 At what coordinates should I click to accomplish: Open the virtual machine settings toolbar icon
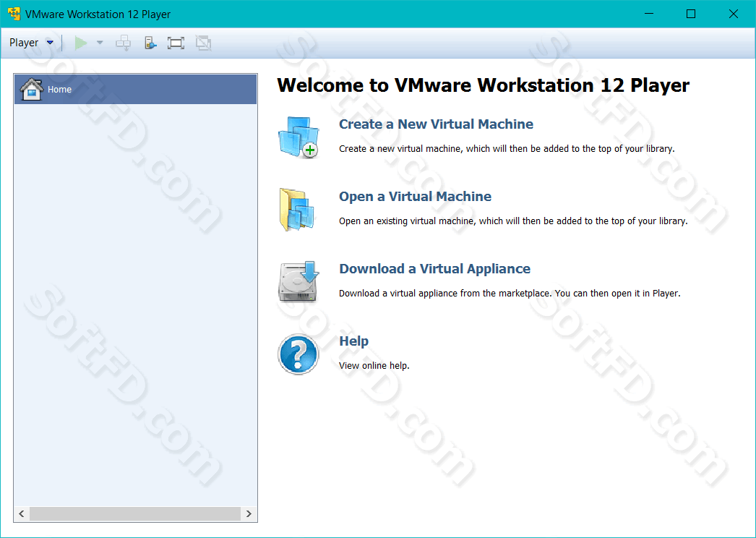pyautogui.click(x=150, y=43)
